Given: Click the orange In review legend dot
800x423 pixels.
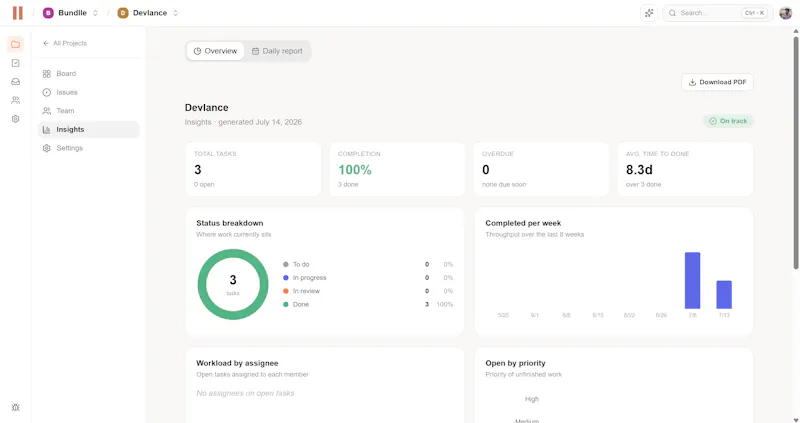Looking at the screenshot, I should coord(286,291).
